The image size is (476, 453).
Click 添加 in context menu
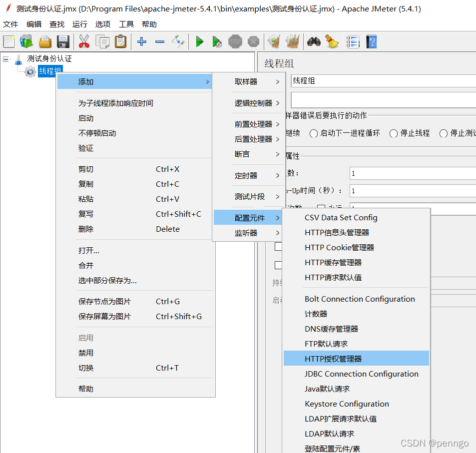(134, 82)
